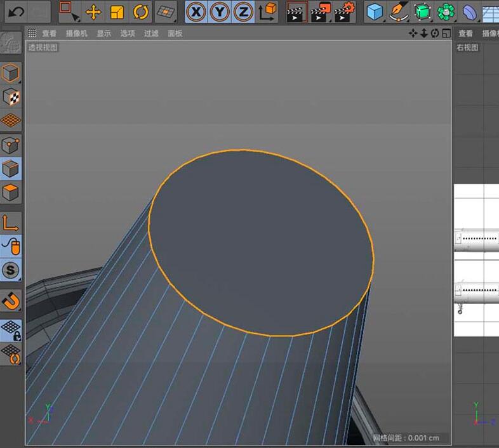
Task: Toggle the viewport solo S icon
Action: tap(11, 270)
